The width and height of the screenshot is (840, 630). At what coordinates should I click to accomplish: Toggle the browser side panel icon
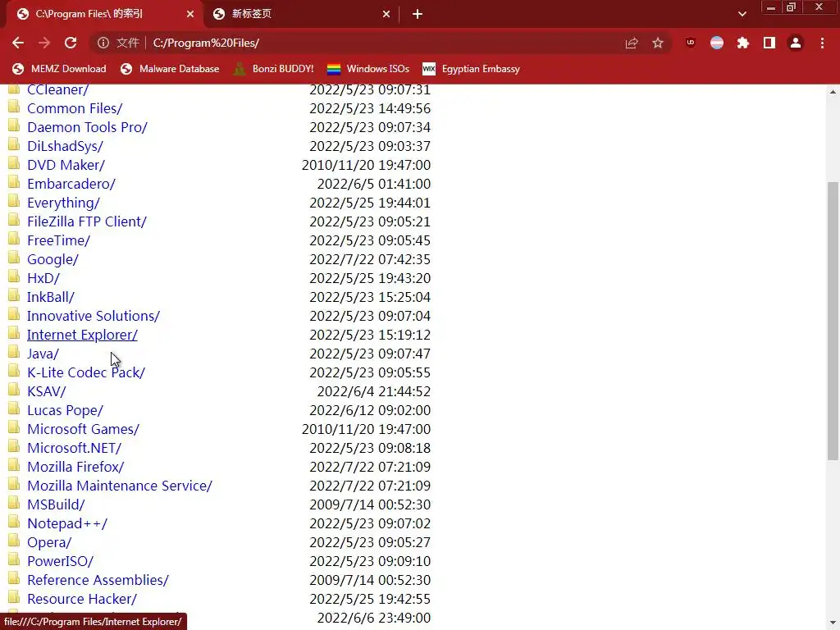click(769, 43)
